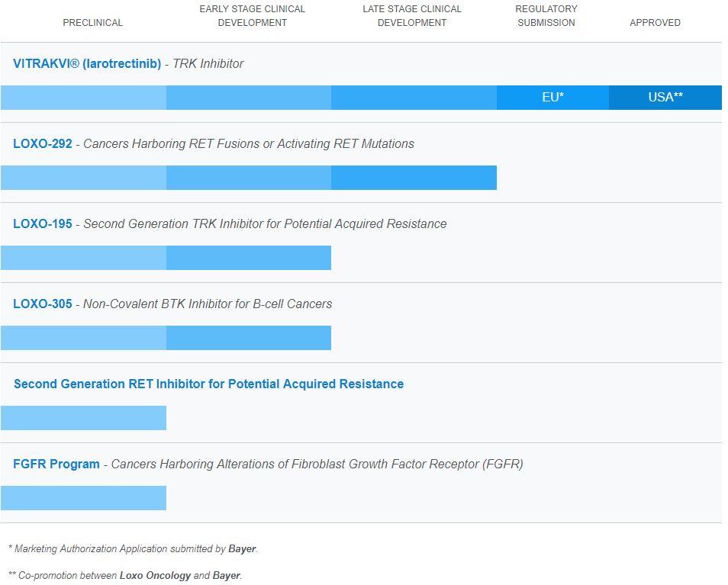Click the LOXO-195 preclinical bar segment
This screenshot has height=585, width=728.
coord(84,258)
